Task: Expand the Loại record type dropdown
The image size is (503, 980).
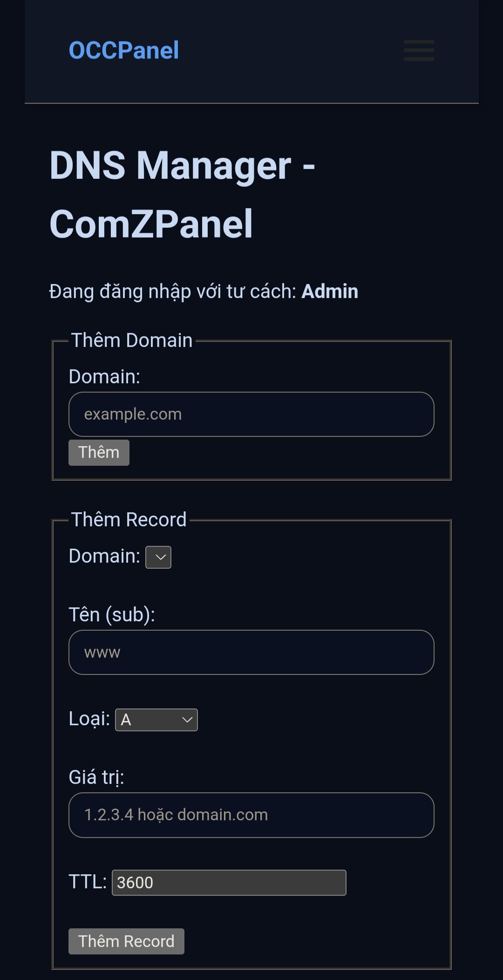Action: [x=156, y=720]
